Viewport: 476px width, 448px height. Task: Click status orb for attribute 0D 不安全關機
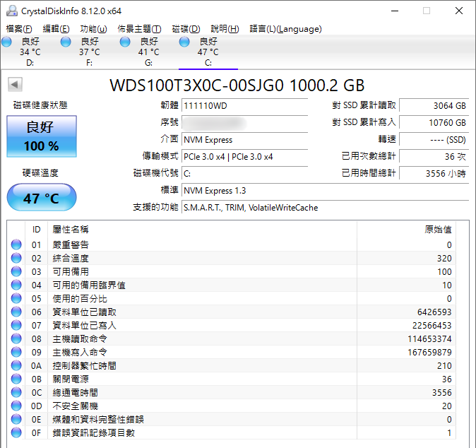click(x=16, y=406)
